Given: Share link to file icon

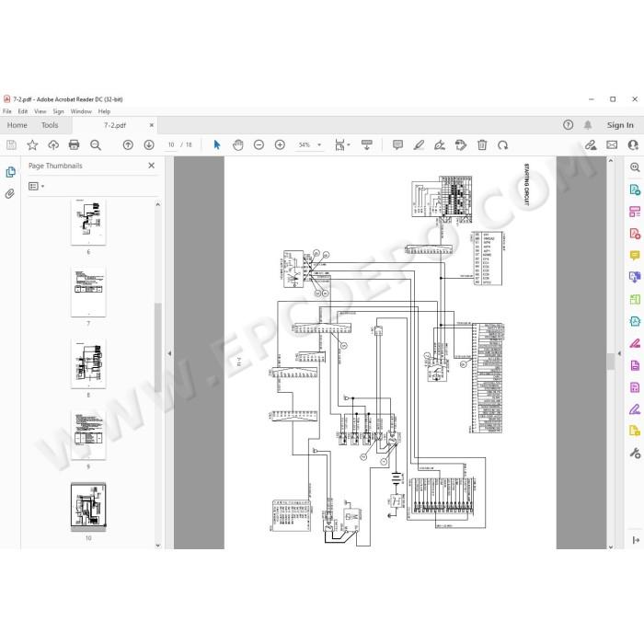Looking at the screenshot, I should [591, 145].
